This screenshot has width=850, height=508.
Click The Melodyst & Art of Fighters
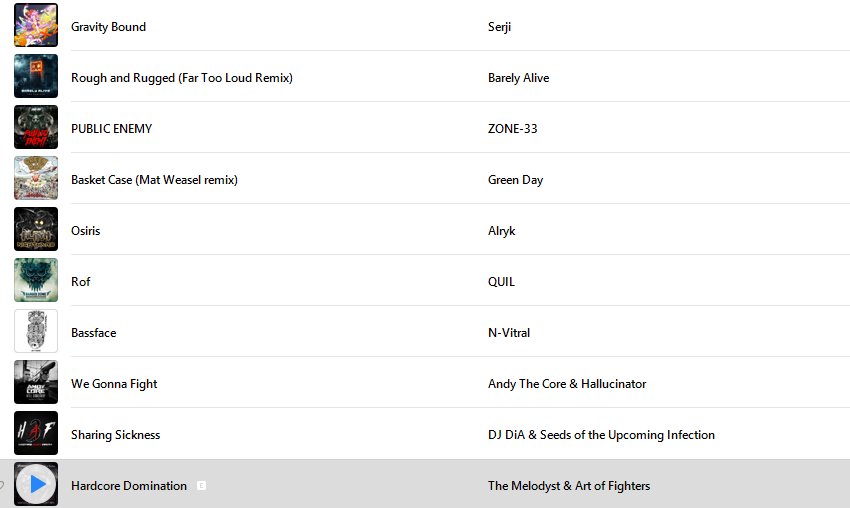coord(569,486)
